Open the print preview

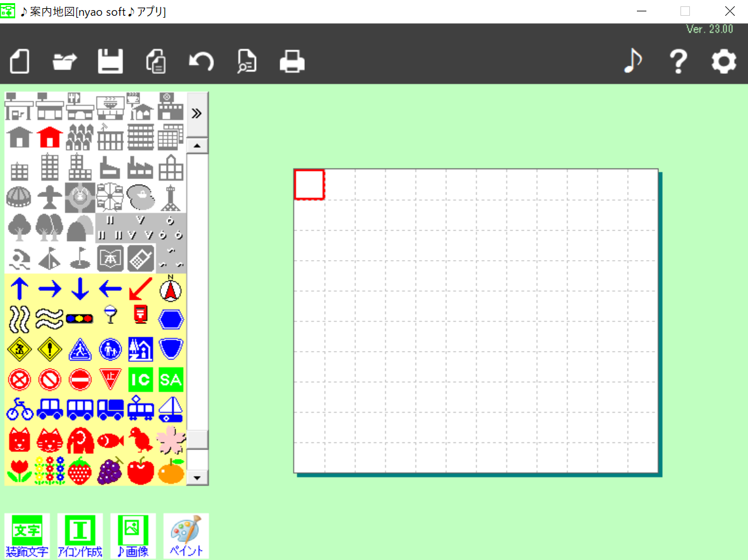coord(247,61)
